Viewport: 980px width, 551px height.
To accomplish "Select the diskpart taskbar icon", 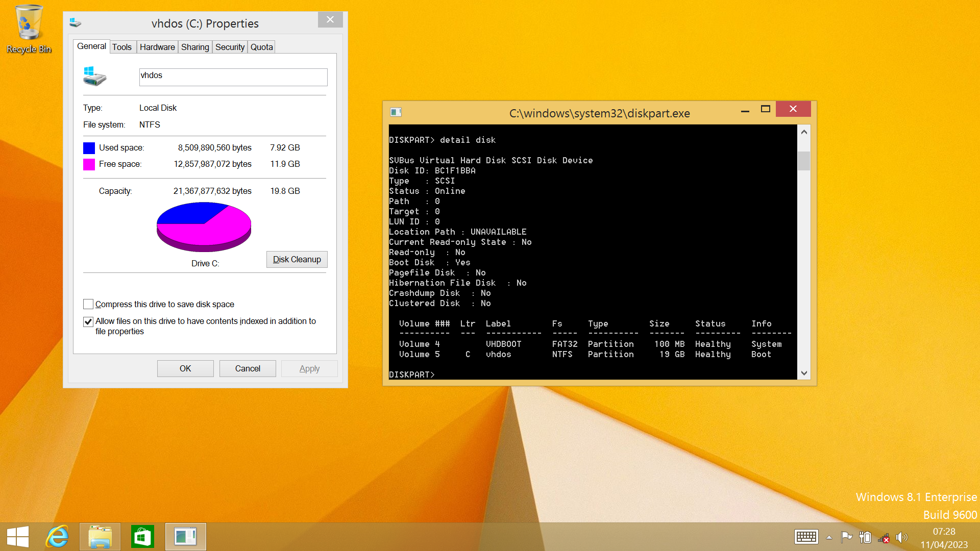I will [186, 537].
